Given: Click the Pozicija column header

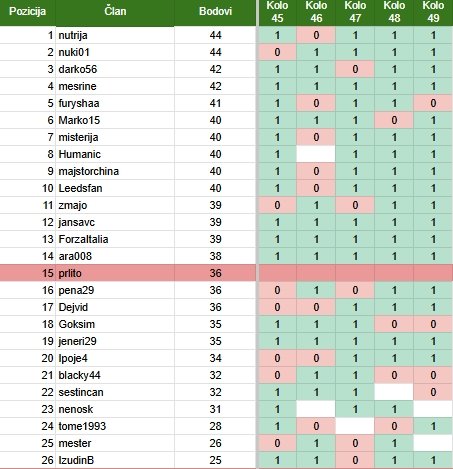Looking at the screenshot, I should click(28, 12).
